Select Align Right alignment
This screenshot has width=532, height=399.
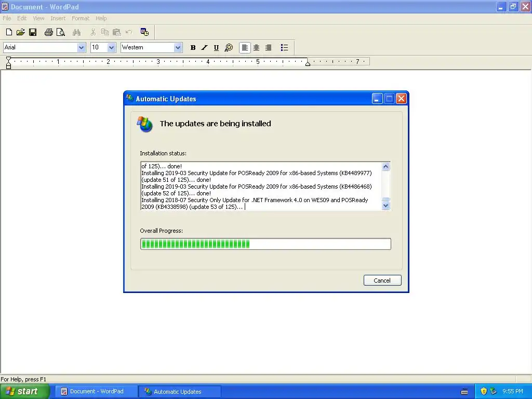click(269, 47)
